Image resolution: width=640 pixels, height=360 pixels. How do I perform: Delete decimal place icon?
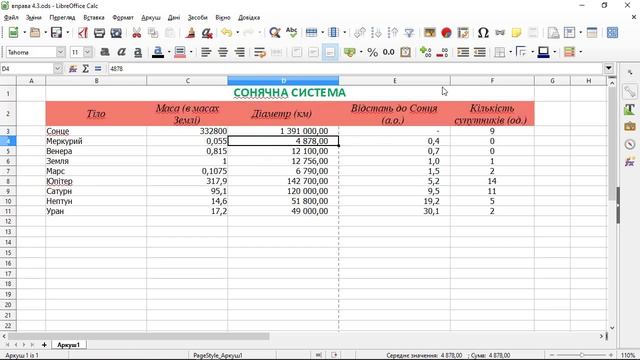pos(442,52)
